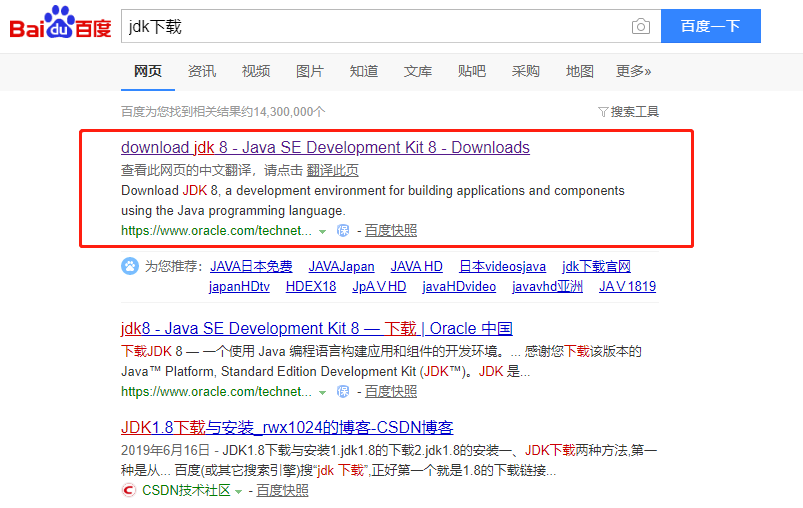
Task: Click the paw icon beside 为您推荐
Action: click(130, 266)
